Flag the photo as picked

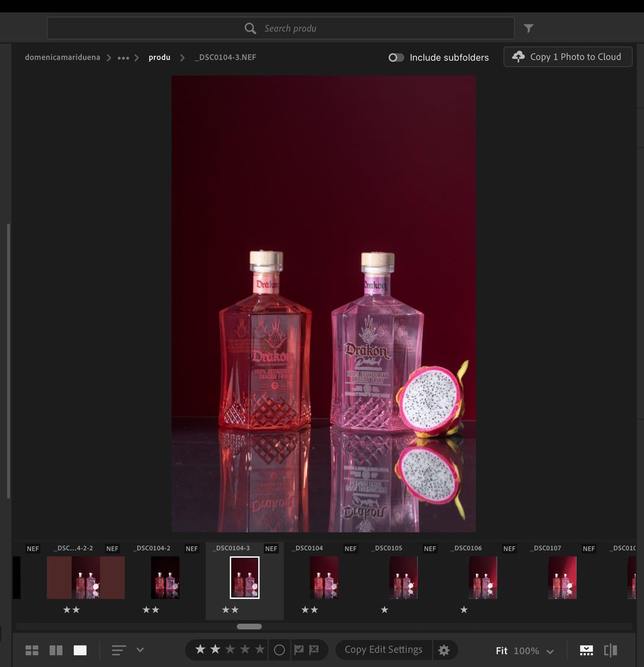[299, 650]
